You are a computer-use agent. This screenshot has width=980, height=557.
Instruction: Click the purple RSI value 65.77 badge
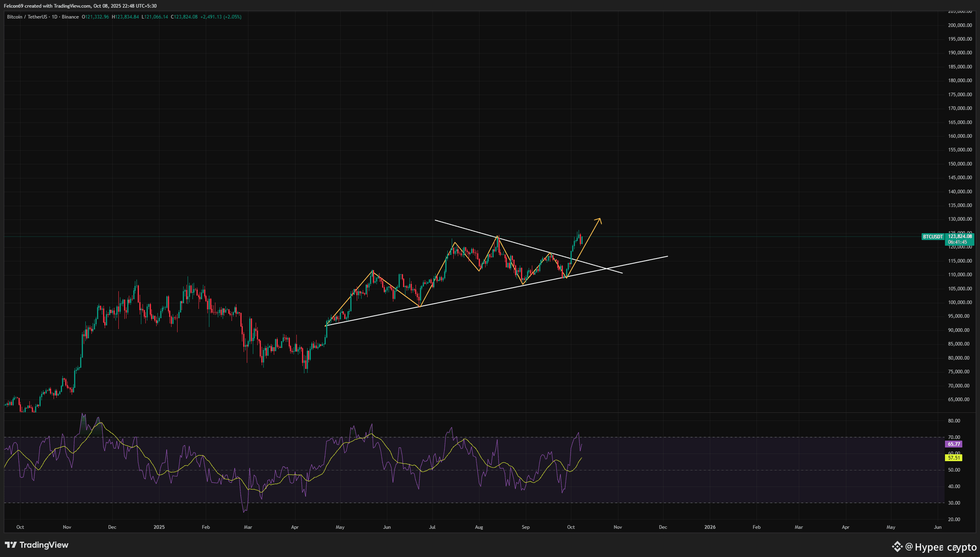coord(953,444)
